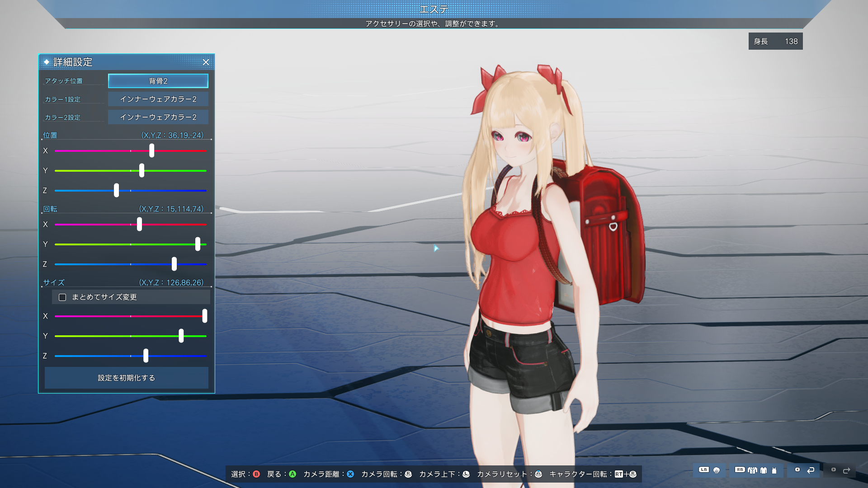Click the 身長 138 height indicator

tap(776, 41)
